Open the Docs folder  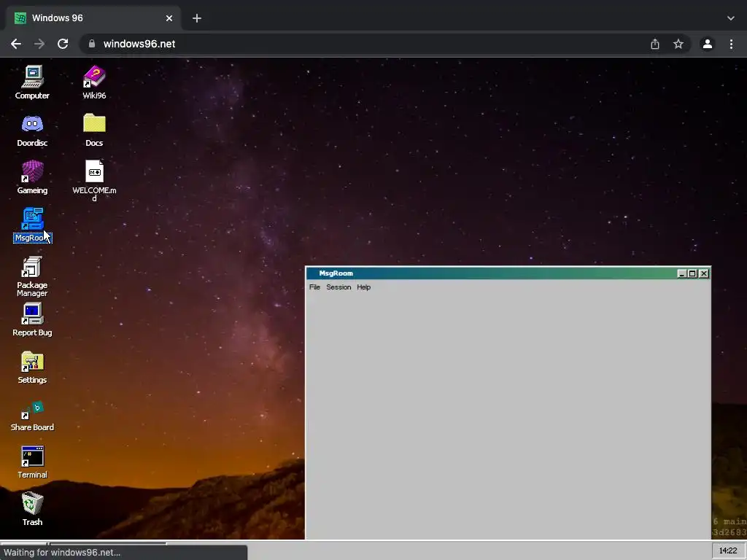coord(94,130)
